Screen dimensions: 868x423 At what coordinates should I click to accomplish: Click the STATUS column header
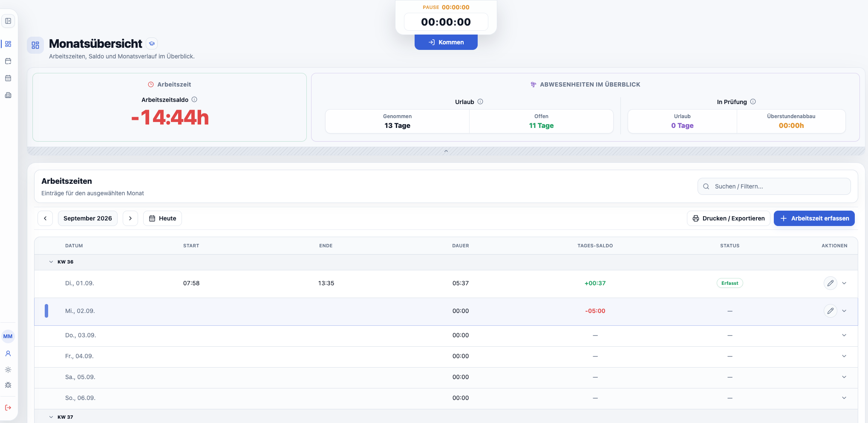click(730, 246)
